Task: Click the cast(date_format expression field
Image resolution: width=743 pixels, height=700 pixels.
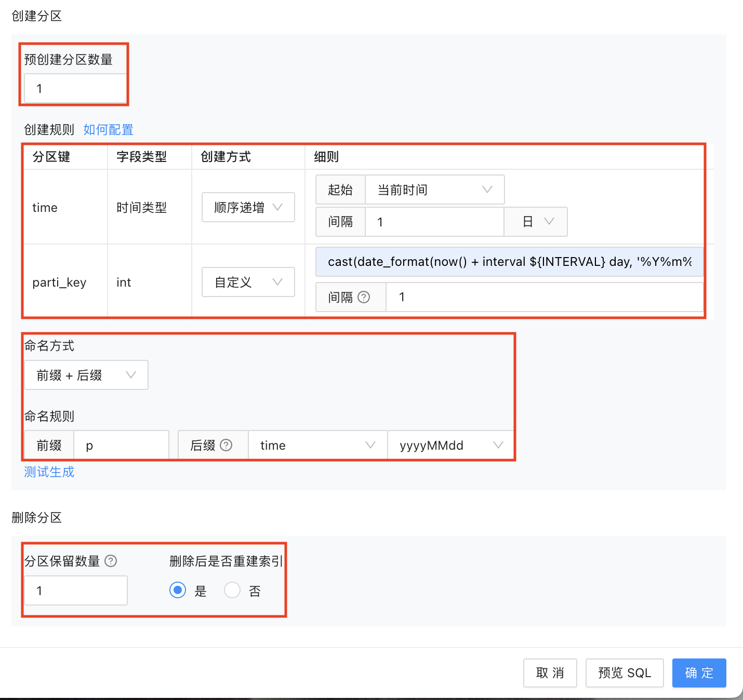Action: 509,262
